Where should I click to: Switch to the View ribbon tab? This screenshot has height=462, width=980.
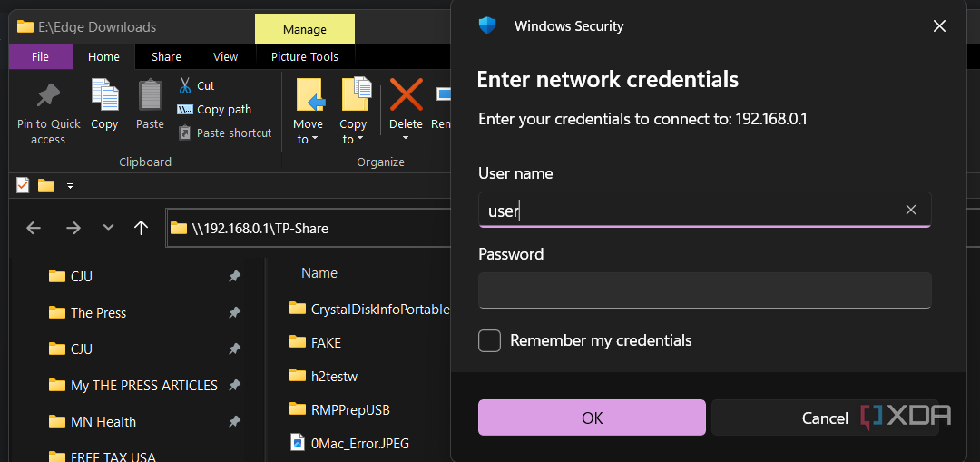(x=225, y=57)
